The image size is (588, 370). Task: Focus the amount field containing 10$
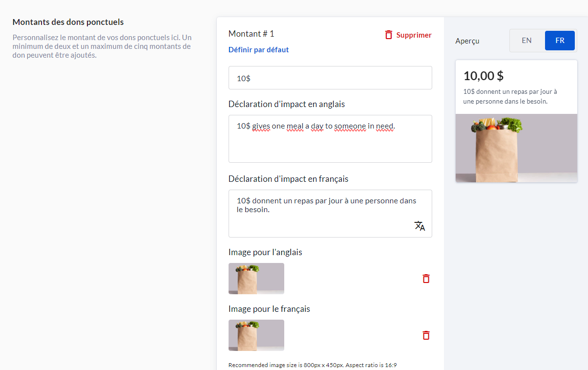tap(330, 78)
